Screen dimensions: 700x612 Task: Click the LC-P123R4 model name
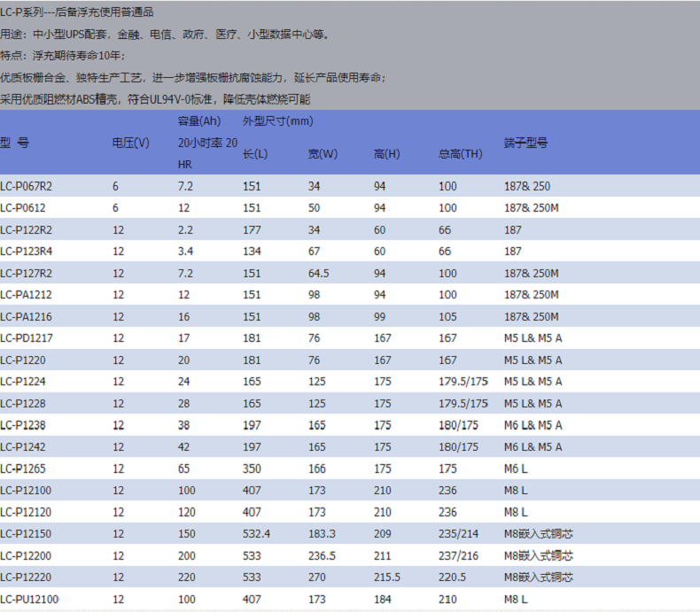(x=26, y=252)
